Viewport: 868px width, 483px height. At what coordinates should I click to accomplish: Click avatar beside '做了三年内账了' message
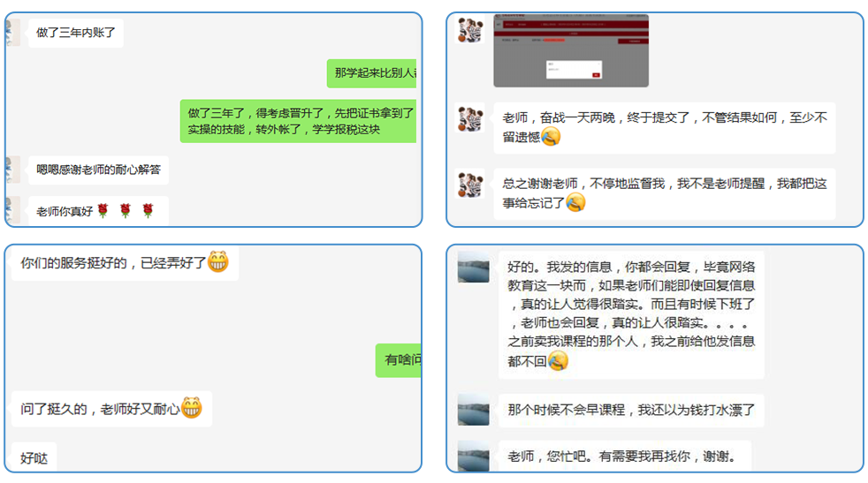tap(12, 33)
